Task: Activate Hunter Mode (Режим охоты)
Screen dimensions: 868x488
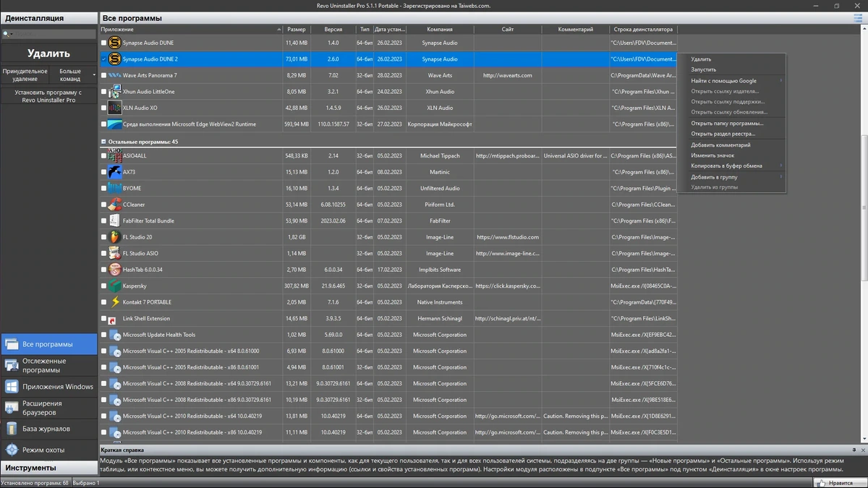Action: point(48,450)
